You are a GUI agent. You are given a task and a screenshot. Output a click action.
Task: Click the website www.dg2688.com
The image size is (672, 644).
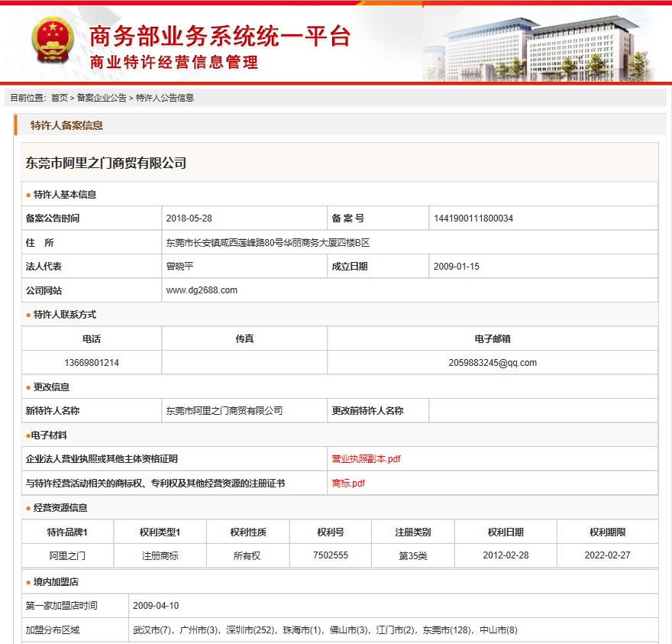tap(202, 290)
